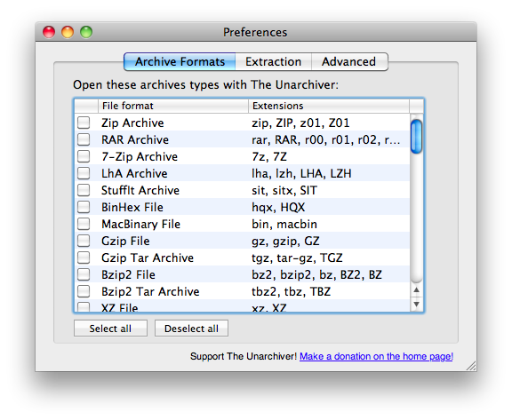
Task: Tick the 7-Zip Archive checkbox
Action: click(84, 156)
